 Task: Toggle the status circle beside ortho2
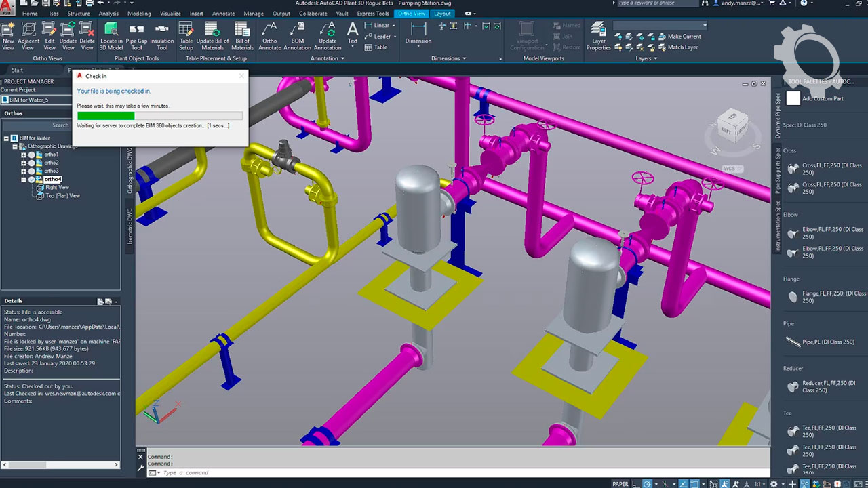point(31,163)
